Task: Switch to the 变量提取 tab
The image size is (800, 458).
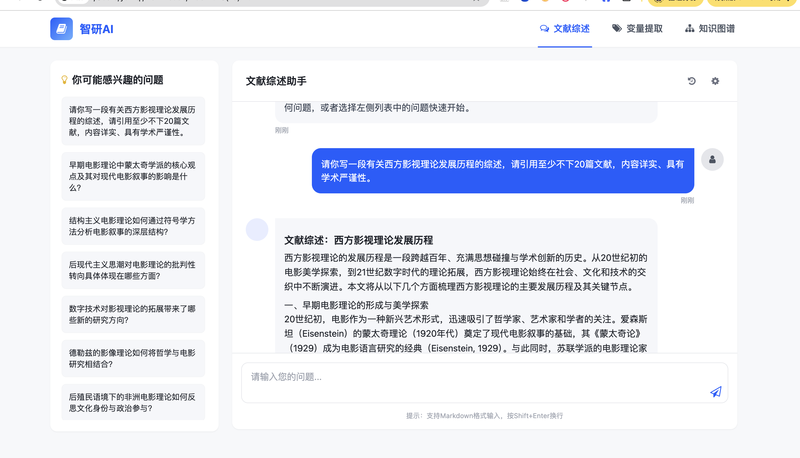Action: click(637, 29)
